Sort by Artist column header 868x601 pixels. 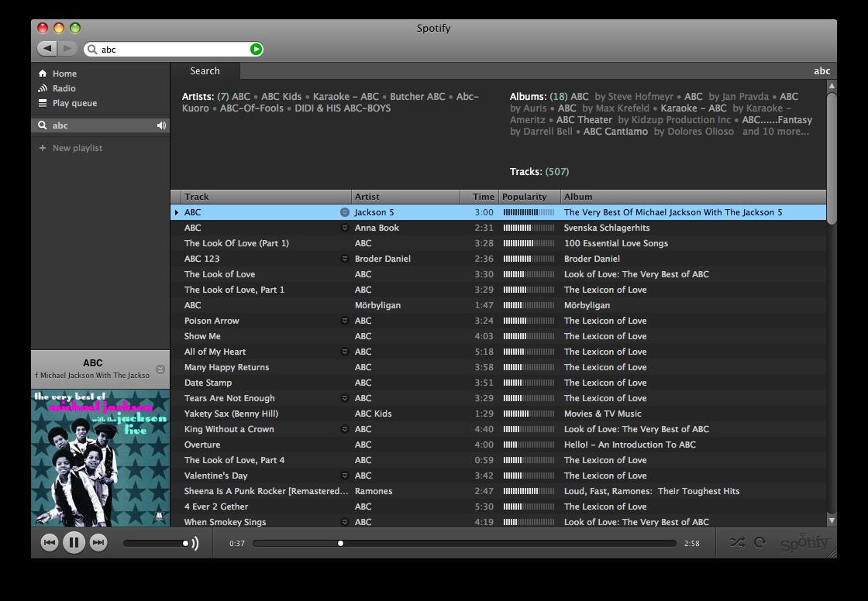(405, 197)
